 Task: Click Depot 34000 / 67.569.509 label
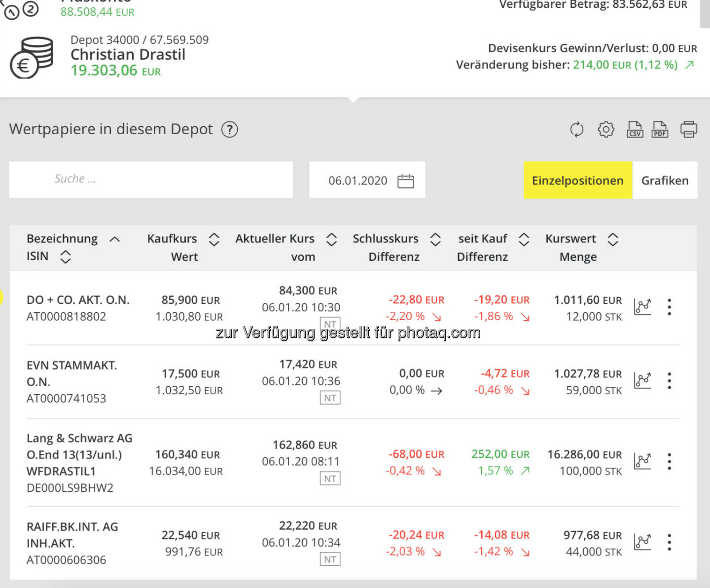click(x=140, y=39)
